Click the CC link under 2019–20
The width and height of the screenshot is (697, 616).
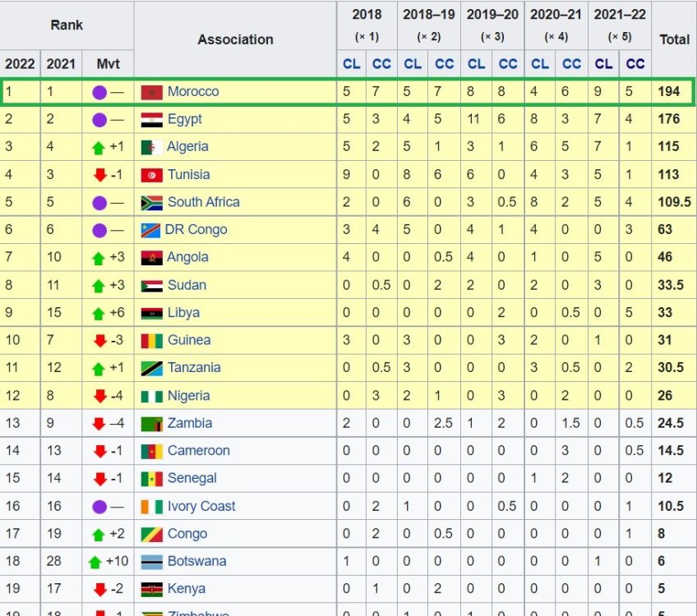click(508, 63)
